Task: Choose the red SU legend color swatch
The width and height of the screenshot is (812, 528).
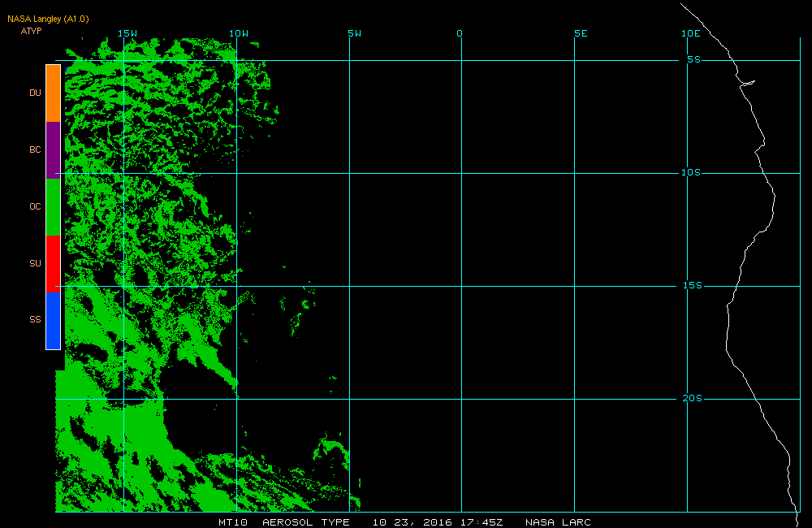Action: pos(53,263)
